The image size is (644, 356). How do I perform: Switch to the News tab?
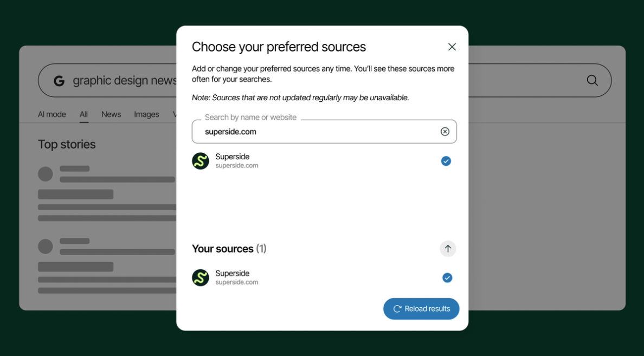[111, 114]
